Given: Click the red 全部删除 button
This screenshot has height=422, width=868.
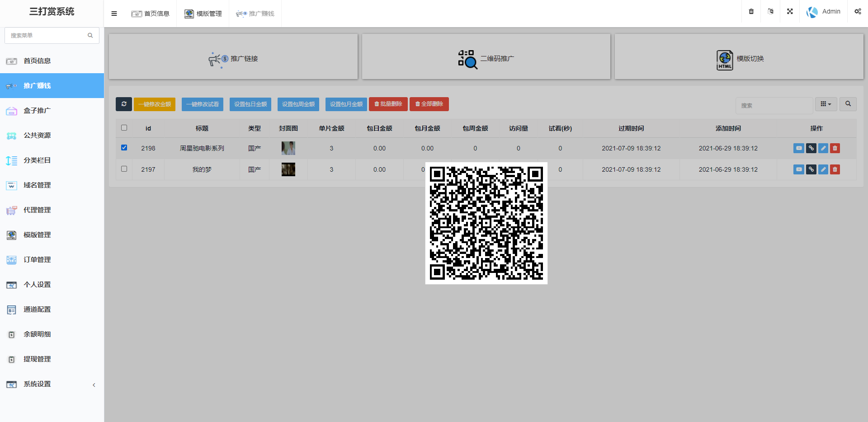Looking at the screenshot, I should [429, 104].
